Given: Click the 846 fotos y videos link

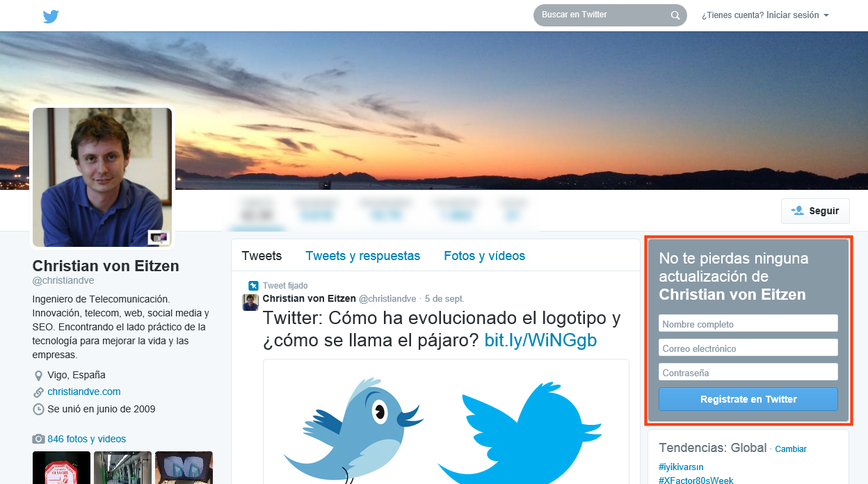Looking at the screenshot, I should point(87,439).
